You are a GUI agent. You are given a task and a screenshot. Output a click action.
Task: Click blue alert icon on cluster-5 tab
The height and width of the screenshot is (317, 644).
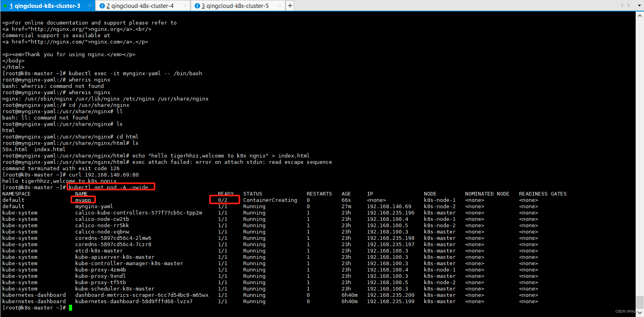tap(197, 6)
